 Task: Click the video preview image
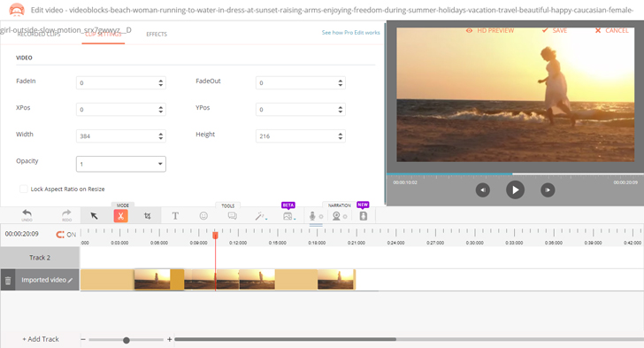pyautogui.click(x=515, y=95)
